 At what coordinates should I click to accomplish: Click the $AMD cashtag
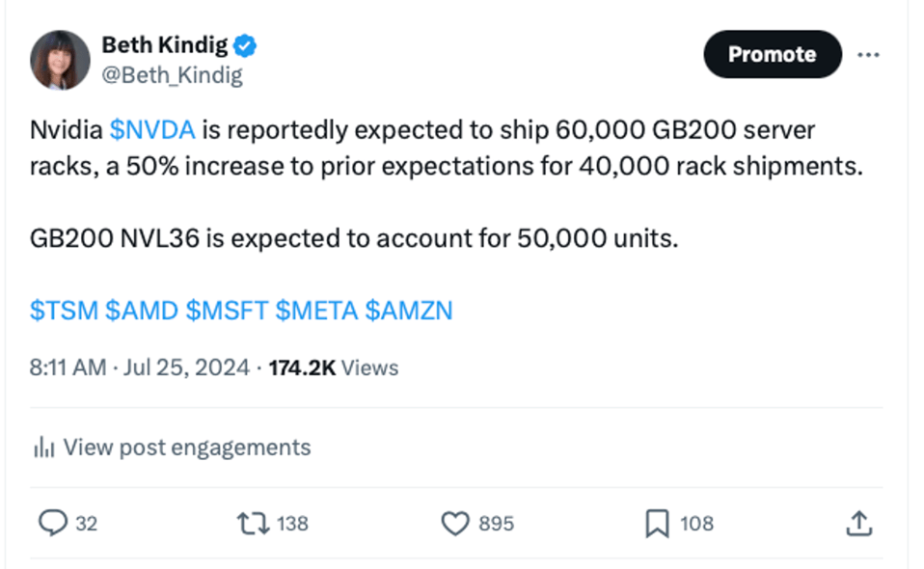141,311
